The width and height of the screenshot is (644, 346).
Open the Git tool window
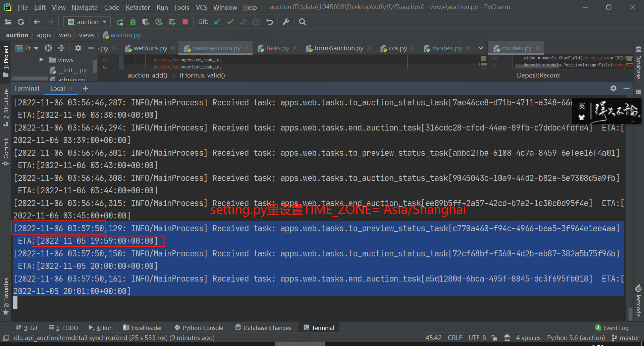point(27,328)
